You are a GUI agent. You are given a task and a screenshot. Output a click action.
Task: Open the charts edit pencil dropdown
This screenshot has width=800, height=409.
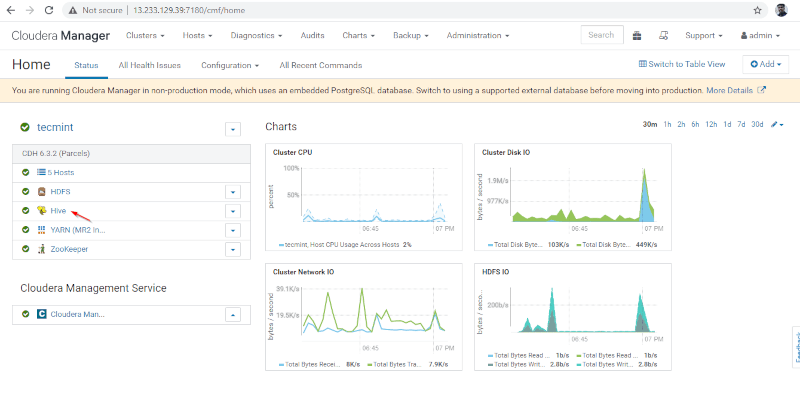pos(777,124)
